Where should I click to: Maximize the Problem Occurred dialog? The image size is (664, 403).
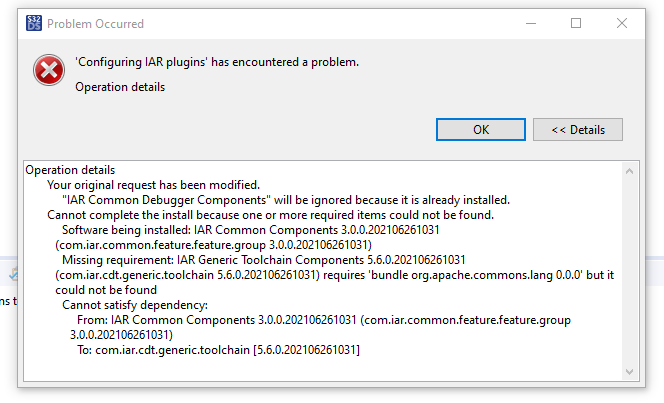coord(576,23)
